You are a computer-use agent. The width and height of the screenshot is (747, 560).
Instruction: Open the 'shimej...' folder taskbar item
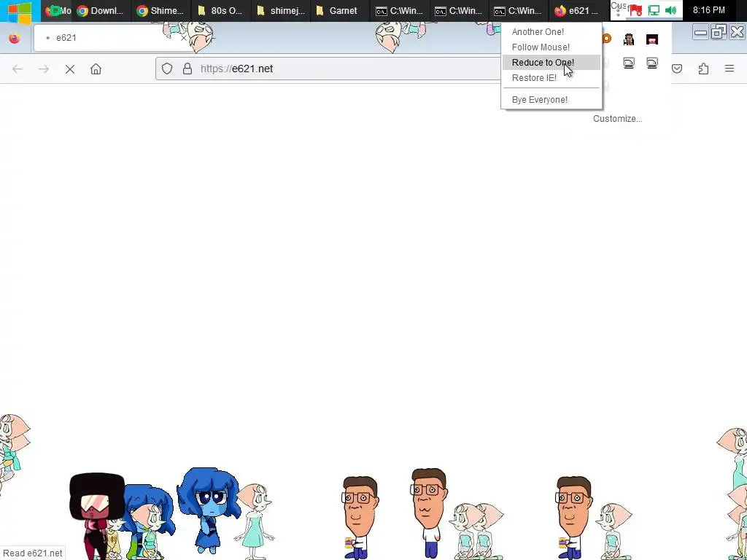280,10
